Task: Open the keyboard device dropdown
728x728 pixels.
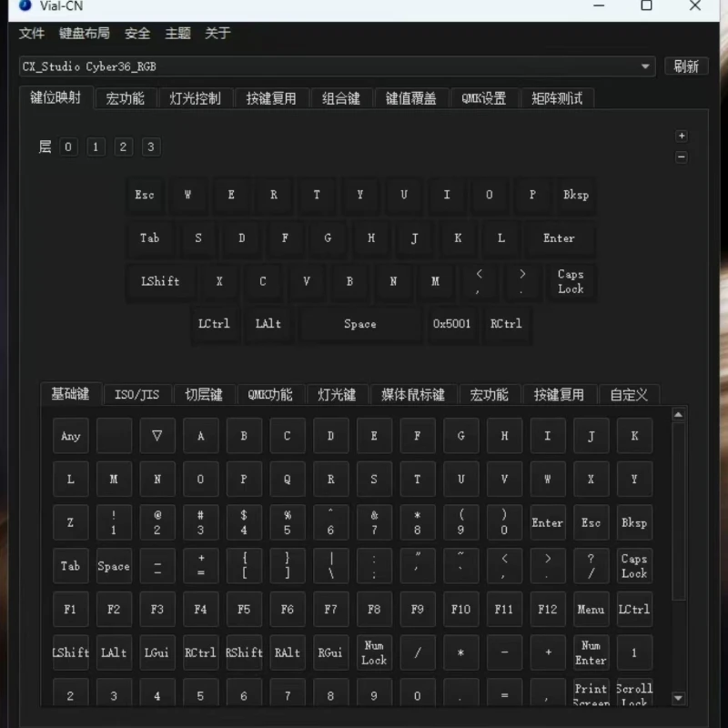Action: pyautogui.click(x=646, y=66)
